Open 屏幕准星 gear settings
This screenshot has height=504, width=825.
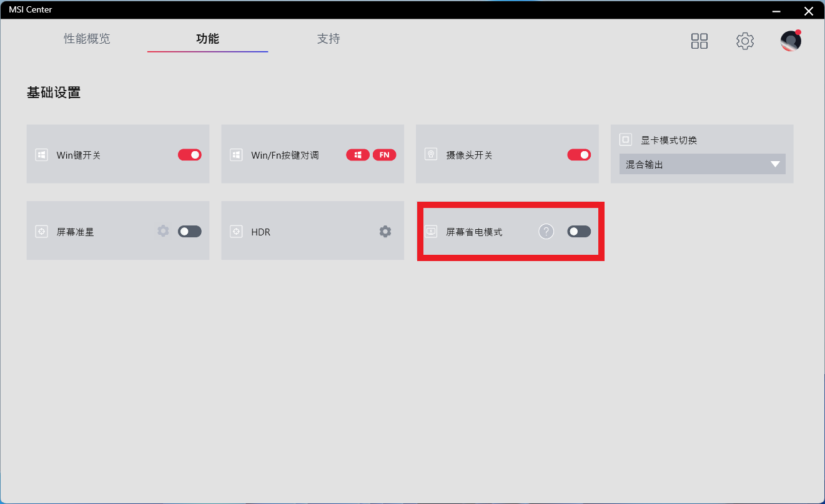(x=163, y=231)
